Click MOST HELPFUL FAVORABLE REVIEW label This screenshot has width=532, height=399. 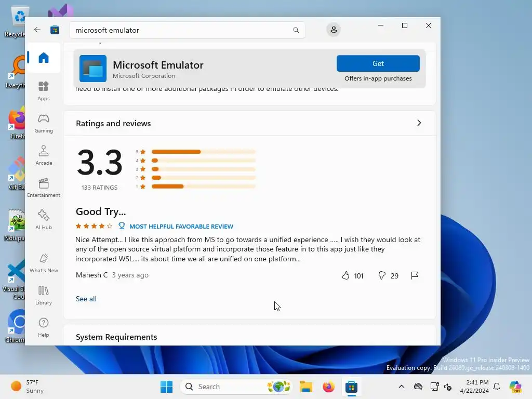(181, 227)
